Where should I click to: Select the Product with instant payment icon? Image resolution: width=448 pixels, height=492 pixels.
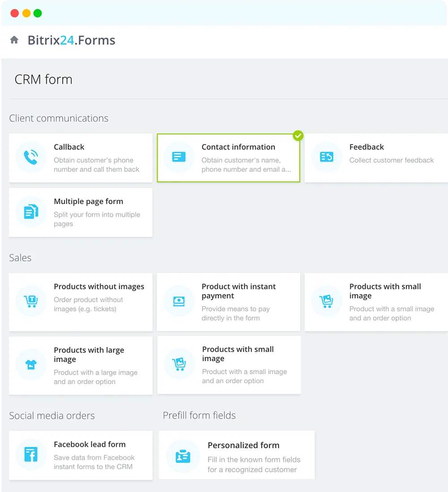[178, 301]
